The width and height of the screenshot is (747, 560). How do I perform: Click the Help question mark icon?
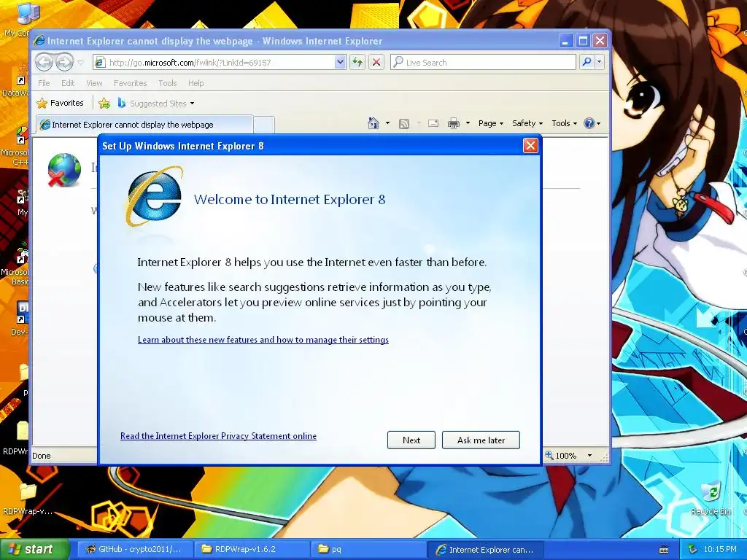[589, 123]
